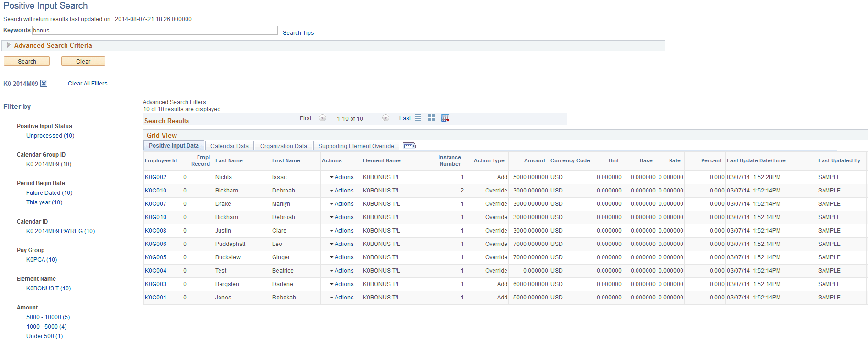Open Actions menu for Nichta row

coord(342,177)
